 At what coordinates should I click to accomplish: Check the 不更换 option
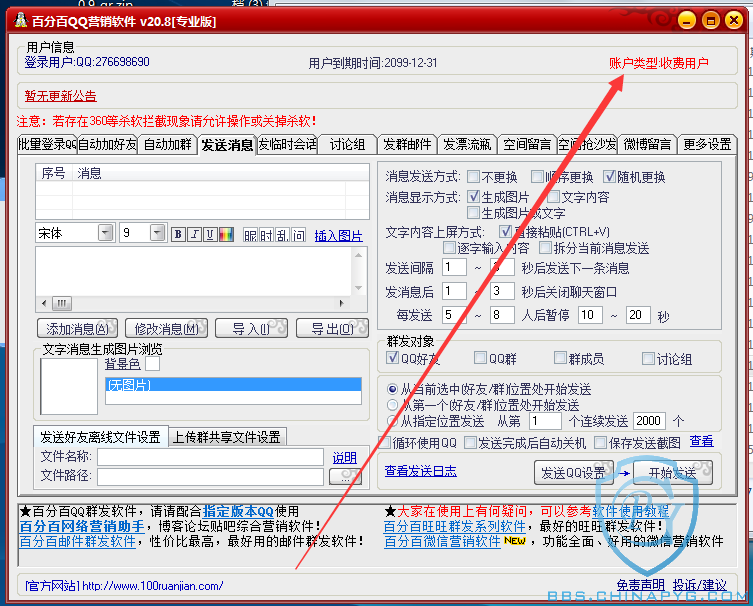click(x=473, y=177)
